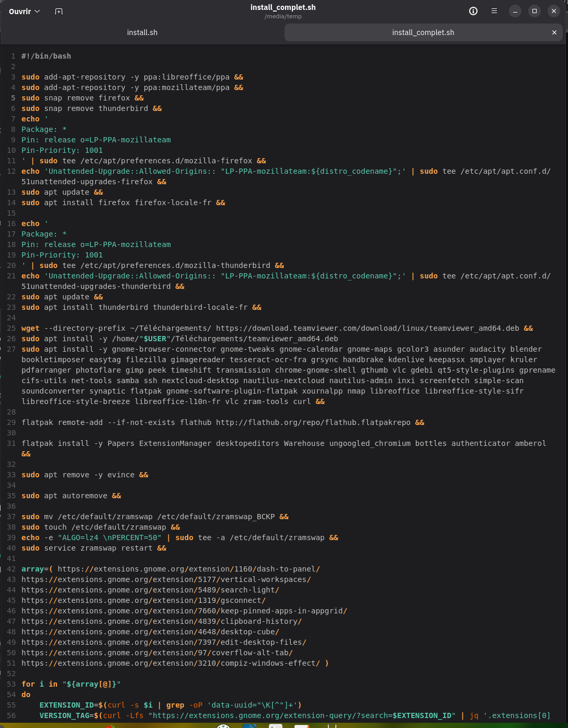
Task: Click the install_complet.sh window title
Action: 283,7
